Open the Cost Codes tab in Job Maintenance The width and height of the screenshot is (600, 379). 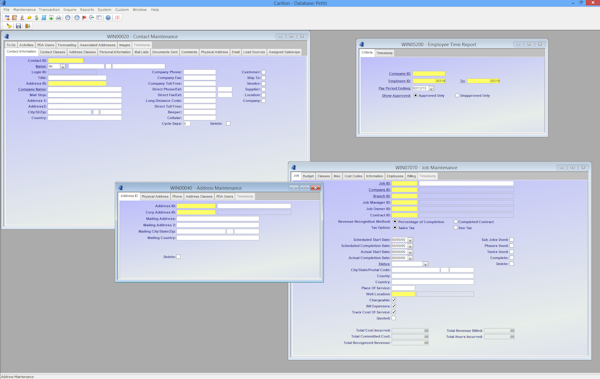click(353, 176)
